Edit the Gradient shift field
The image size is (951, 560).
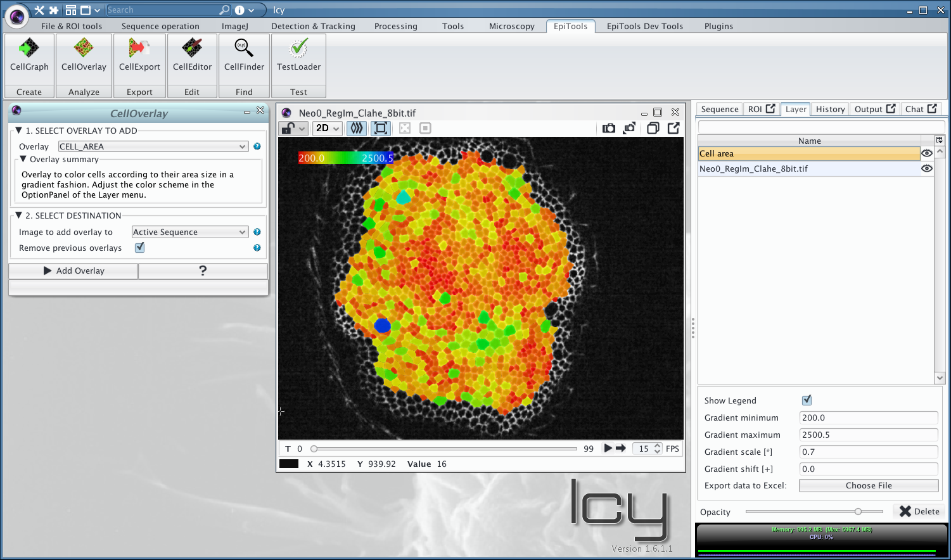[869, 469]
